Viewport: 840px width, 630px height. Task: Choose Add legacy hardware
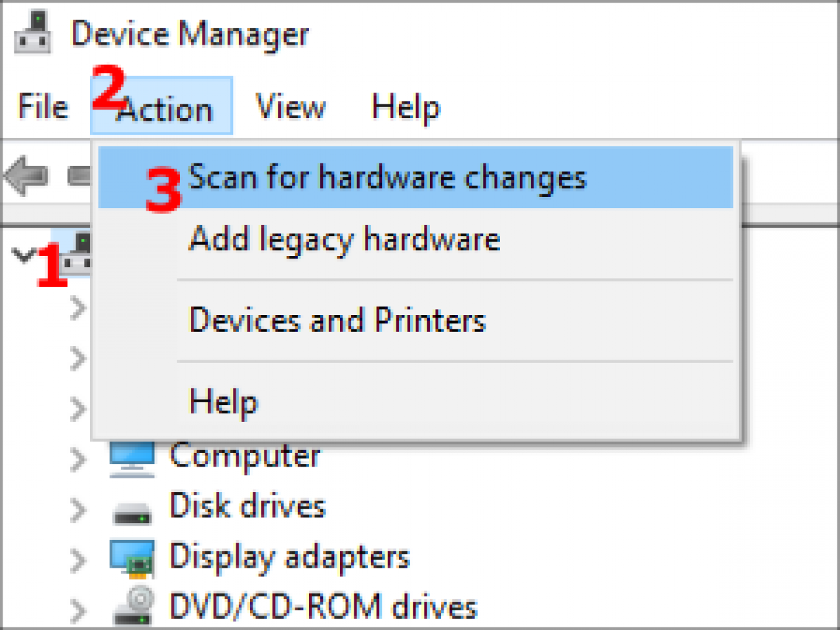(x=344, y=239)
